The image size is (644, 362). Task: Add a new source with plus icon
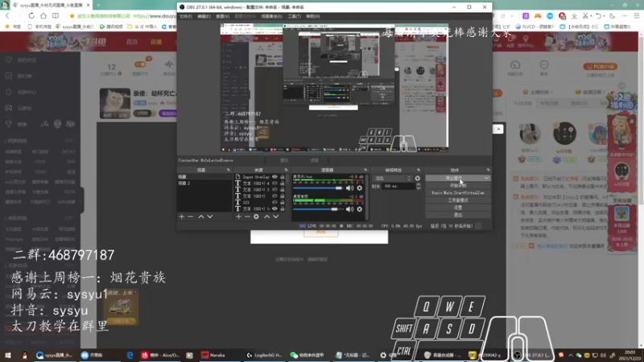[x=238, y=216]
